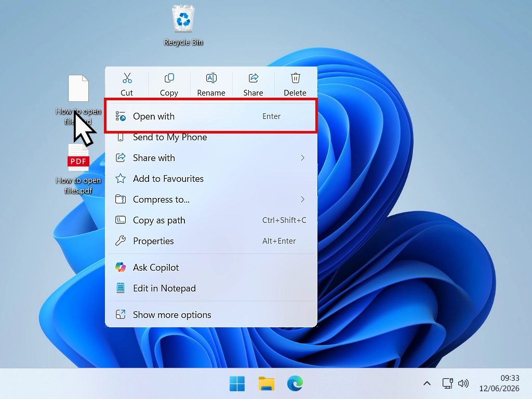The width and height of the screenshot is (532, 399).
Task: Click the Notepad icon beside Edit in Notepad
Action: (121, 288)
